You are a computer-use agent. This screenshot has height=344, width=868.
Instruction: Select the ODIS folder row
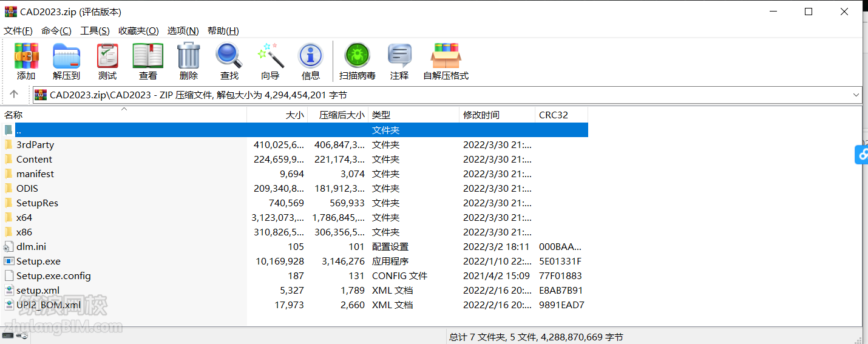pyautogui.click(x=294, y=188)
